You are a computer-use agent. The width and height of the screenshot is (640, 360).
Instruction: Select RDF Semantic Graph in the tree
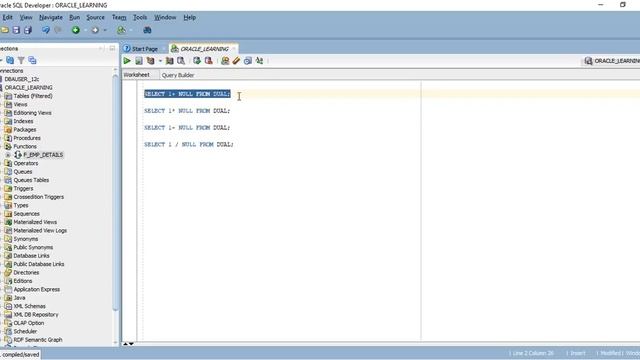38,340
